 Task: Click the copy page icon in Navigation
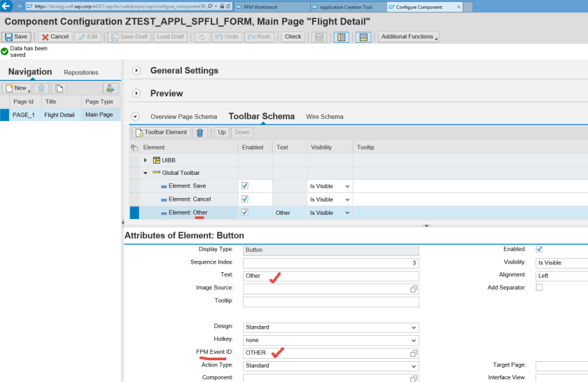[59, 88]
